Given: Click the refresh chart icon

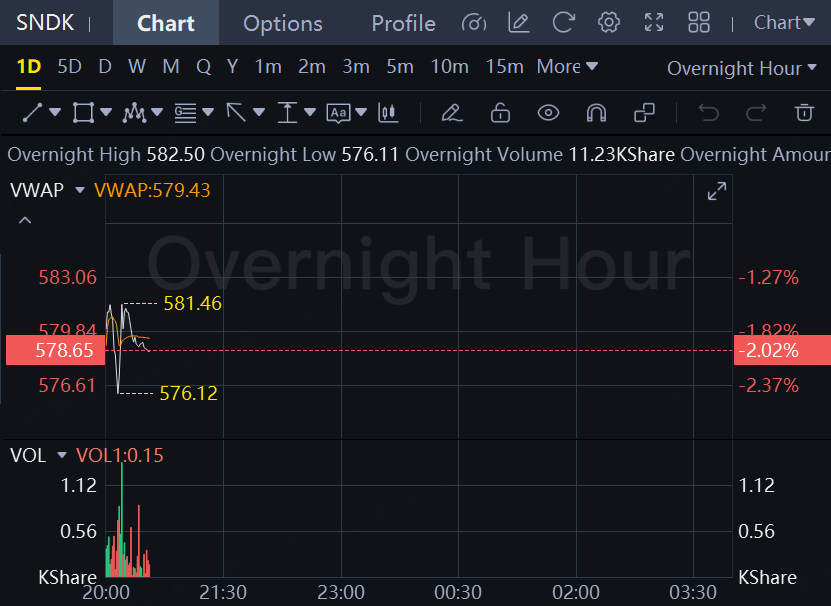Looking at the screenshot, I should (564, 23).
